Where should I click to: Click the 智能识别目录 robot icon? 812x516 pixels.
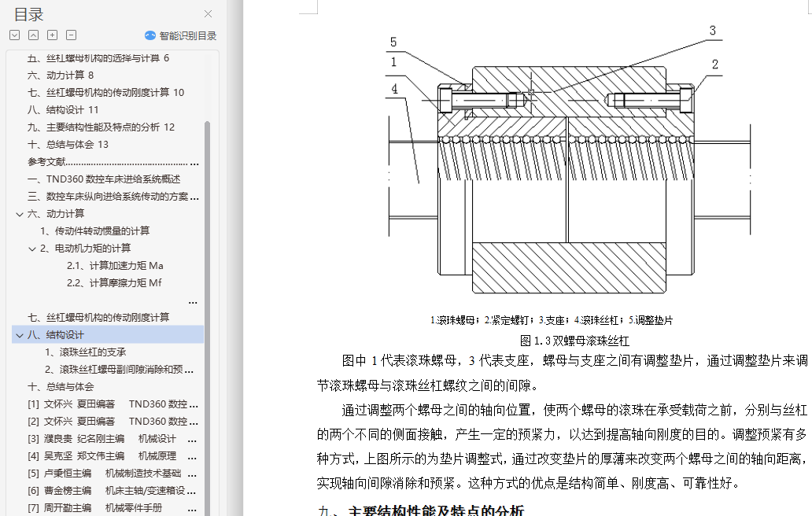click(150, 35)
